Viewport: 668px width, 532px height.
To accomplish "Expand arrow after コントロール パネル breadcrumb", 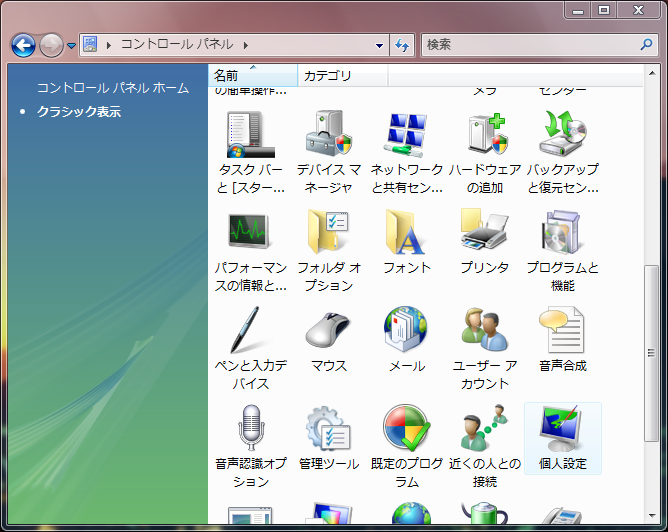I will (x=246, y=45).
